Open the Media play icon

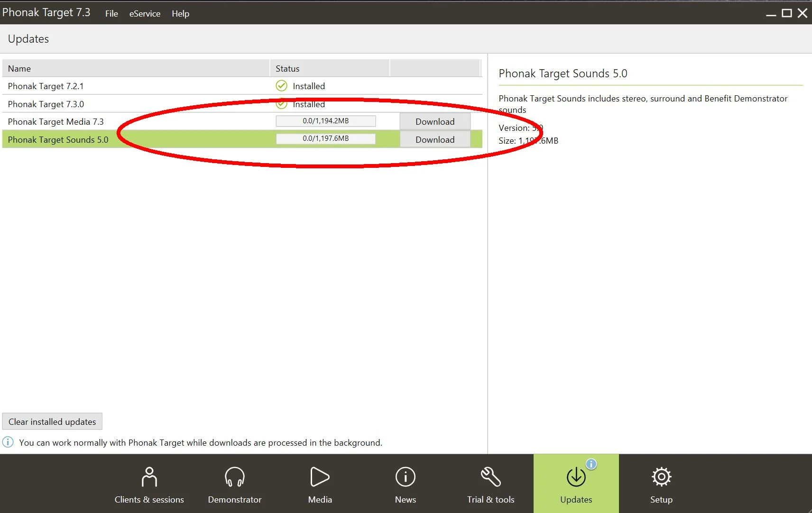320,477
